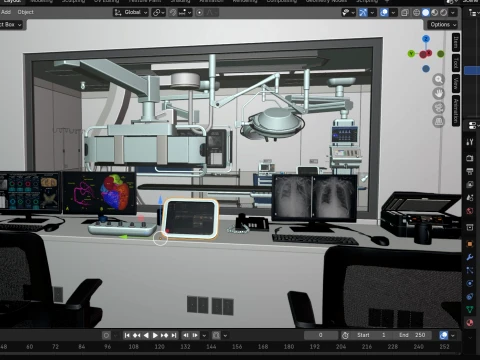480x360 pixels.
Task: Switch to rendered viewport shading
Action: [444, 13]
